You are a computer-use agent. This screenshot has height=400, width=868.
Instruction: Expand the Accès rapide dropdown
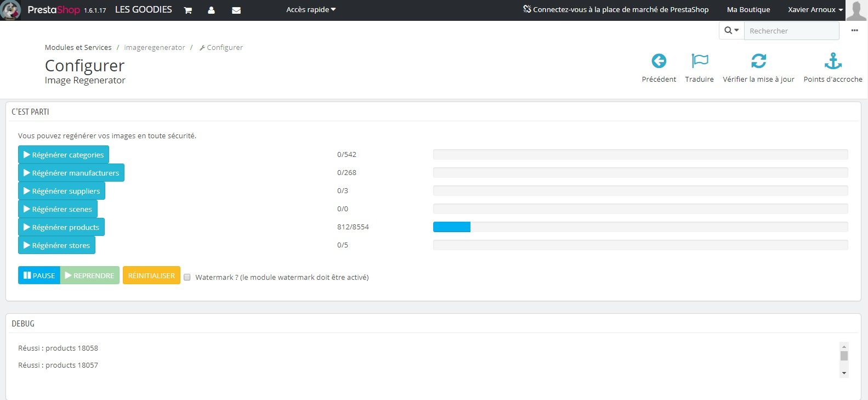coord(311,10)
